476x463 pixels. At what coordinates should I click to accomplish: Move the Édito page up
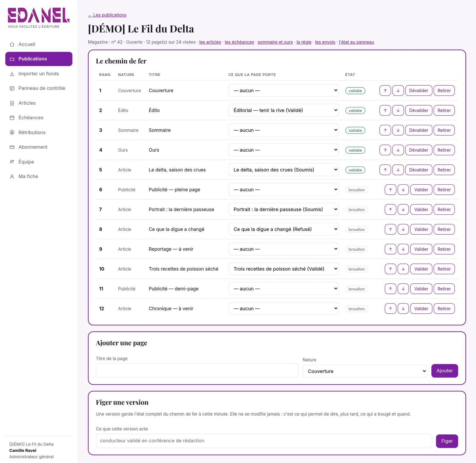coord(385,110)
